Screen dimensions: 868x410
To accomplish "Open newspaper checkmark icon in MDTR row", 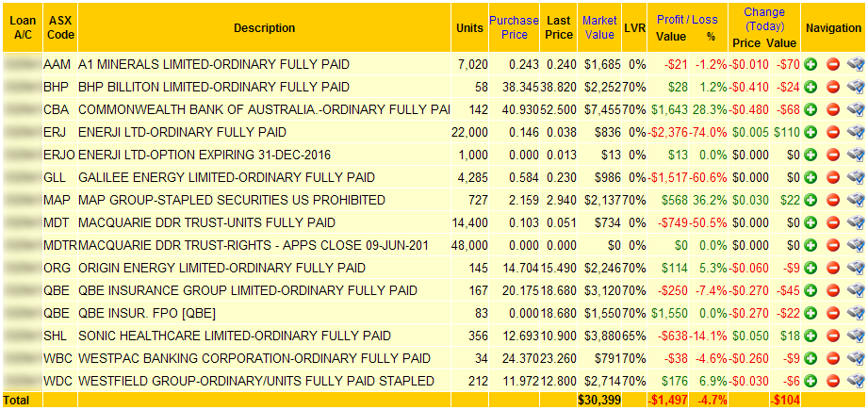I will (855, 245).
